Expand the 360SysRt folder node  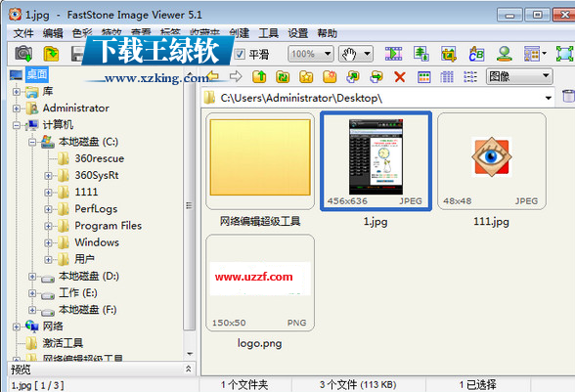[x=48, y=176]
